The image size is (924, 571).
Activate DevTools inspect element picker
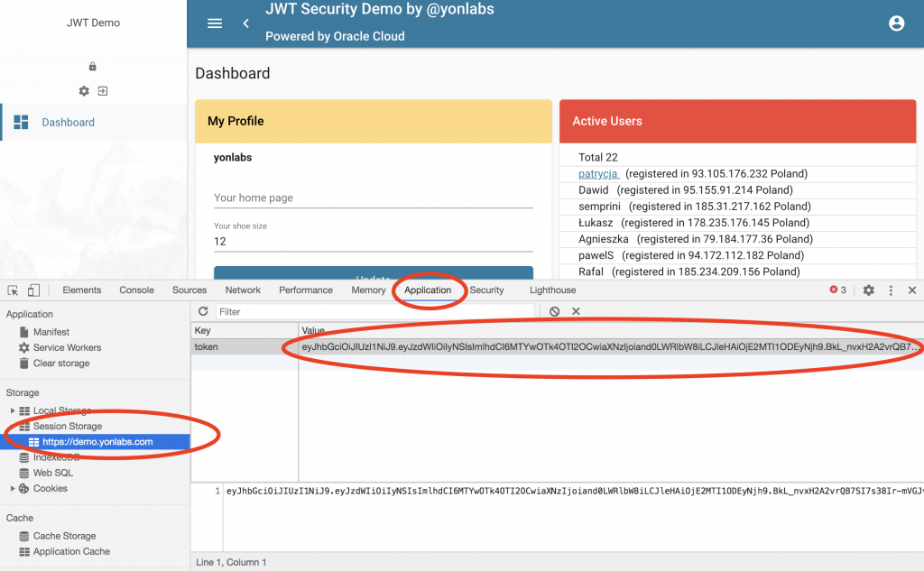(x=13, y=290)
